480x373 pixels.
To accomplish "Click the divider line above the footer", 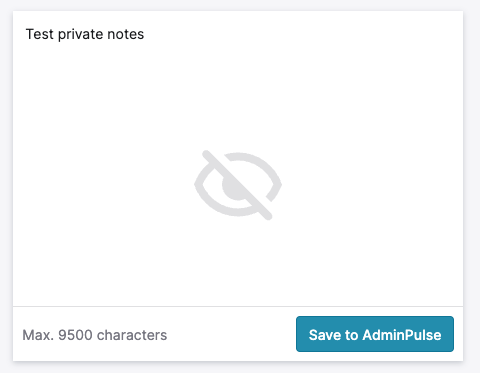I will (238, 306).
